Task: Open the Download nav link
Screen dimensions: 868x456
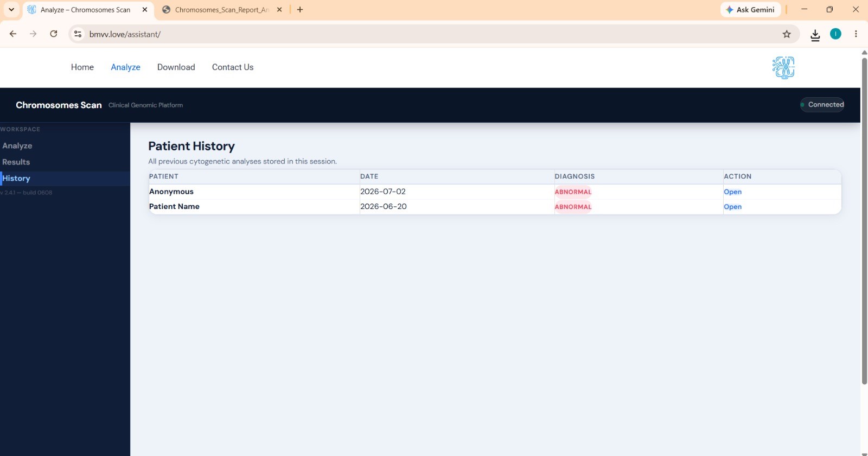Action: pyautogui.click(x=176, y=67)
